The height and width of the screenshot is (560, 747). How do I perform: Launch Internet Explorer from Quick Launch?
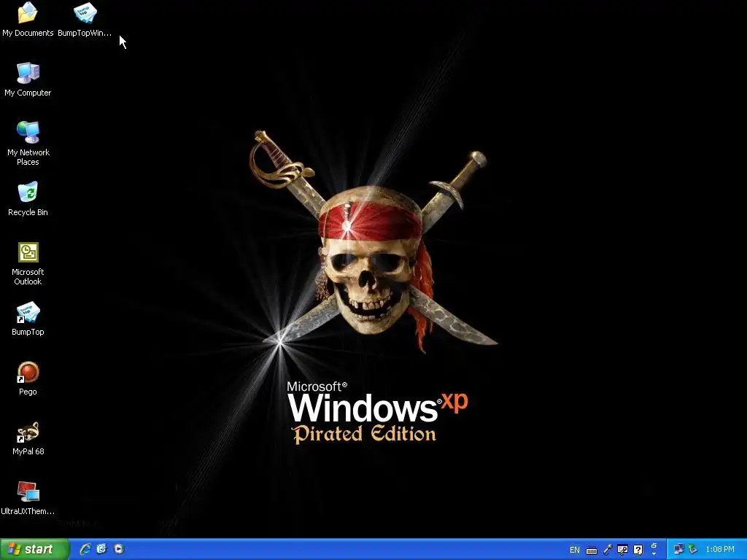click(85, 549)
